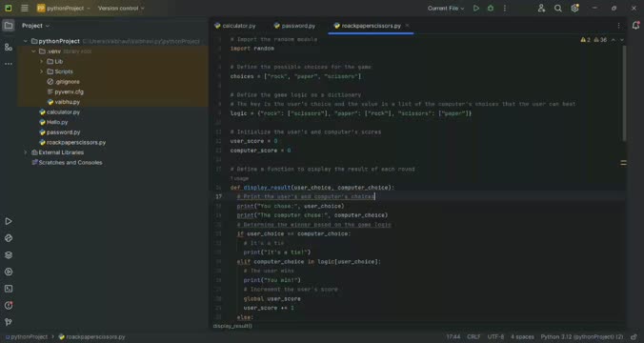
Task: Run the current file with the green play icon
Action: pos(476,9)
